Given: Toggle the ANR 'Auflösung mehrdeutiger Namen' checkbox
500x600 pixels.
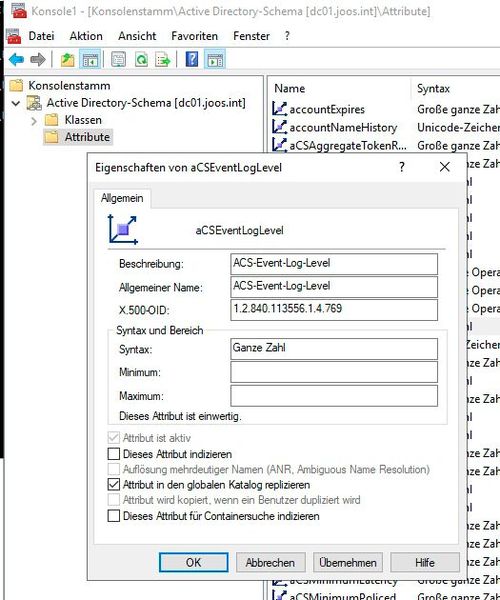Looking at the screenshot, I should click(114, 469).
